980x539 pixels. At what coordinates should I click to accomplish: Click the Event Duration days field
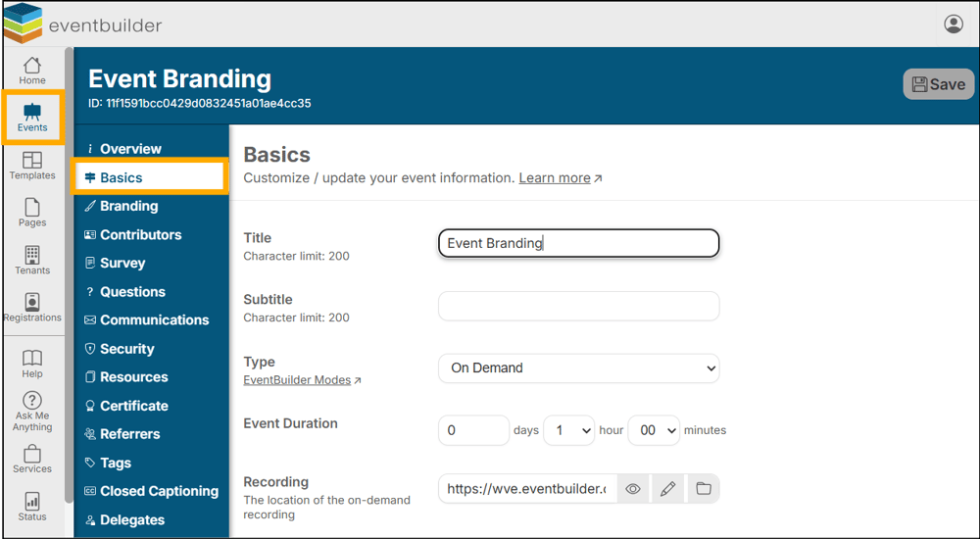click(x=473, y=430)
